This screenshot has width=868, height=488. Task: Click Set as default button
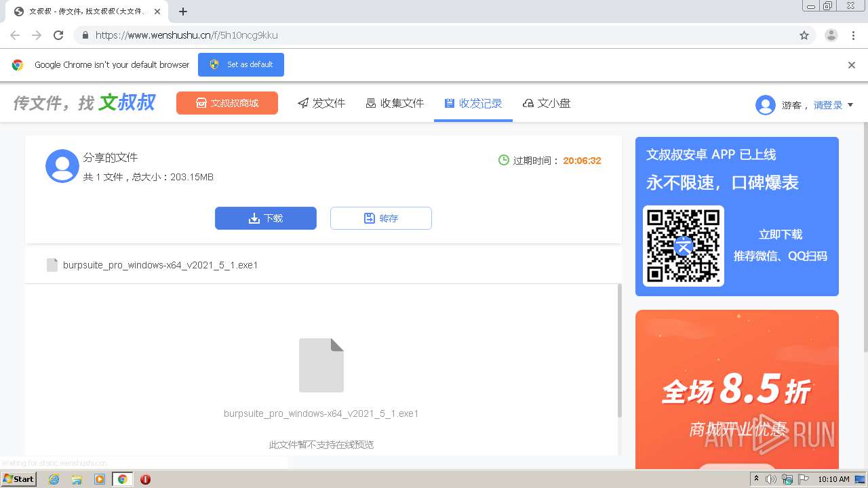pos(241,64)
